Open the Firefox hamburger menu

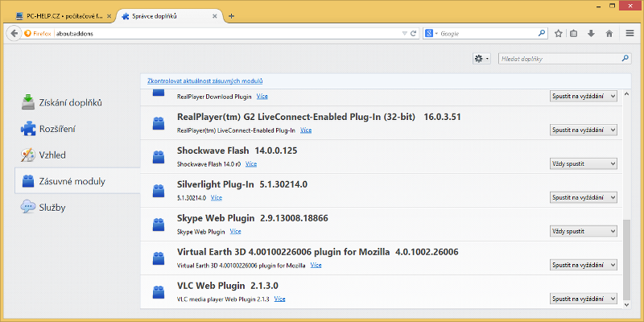point(628,33)
